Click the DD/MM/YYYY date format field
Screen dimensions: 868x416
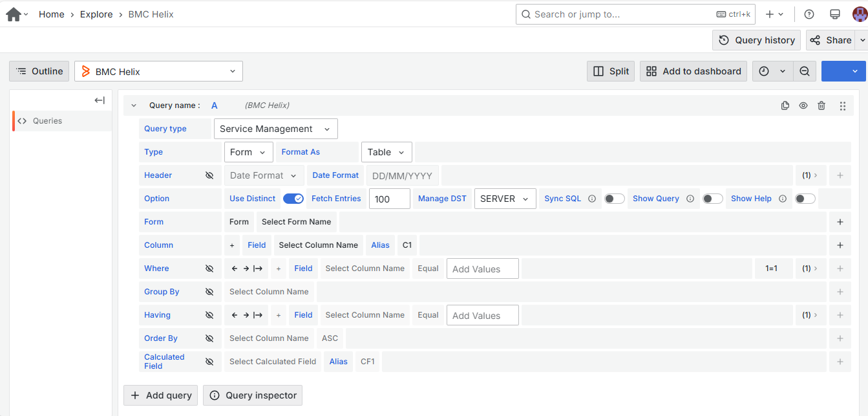point(403,175)
